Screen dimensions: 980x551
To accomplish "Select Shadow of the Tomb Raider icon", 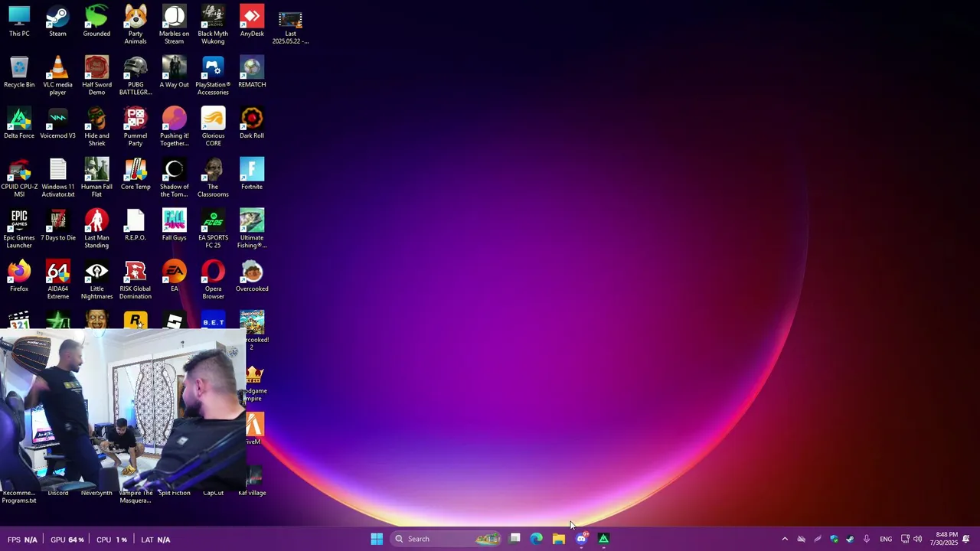I will (174, 178).
